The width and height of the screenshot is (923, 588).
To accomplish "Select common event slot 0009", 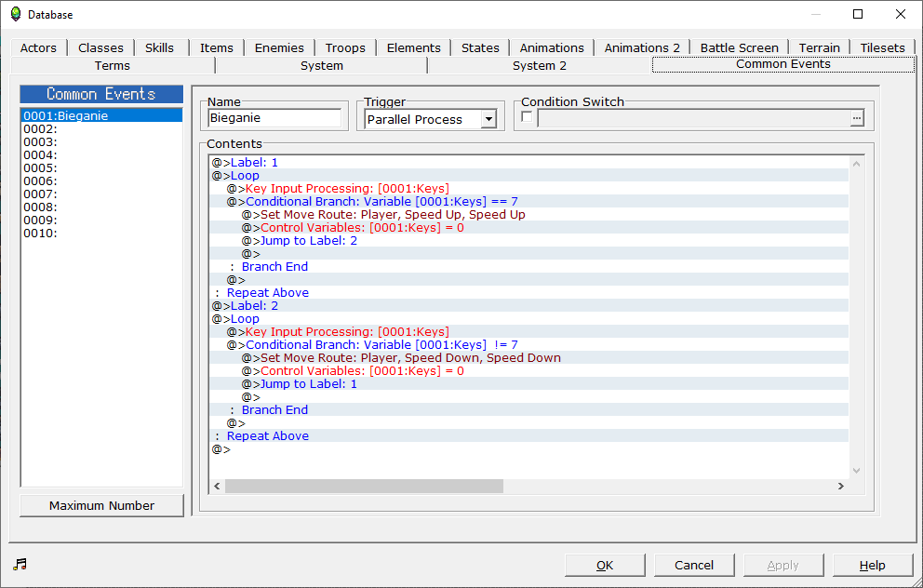I will 101,220.
